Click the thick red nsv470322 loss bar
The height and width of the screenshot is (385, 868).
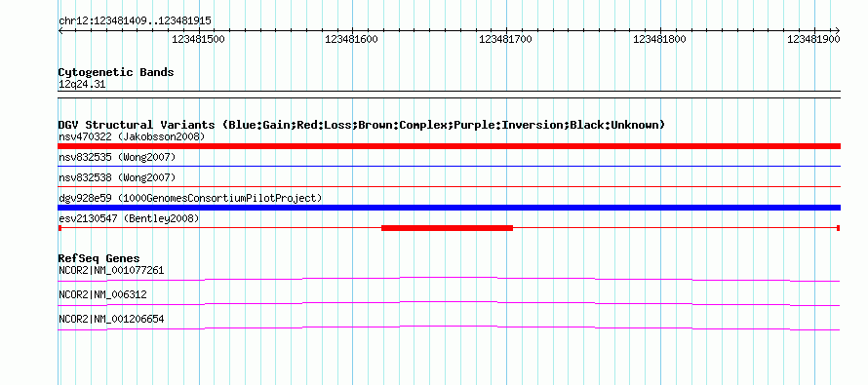point(449,146)
